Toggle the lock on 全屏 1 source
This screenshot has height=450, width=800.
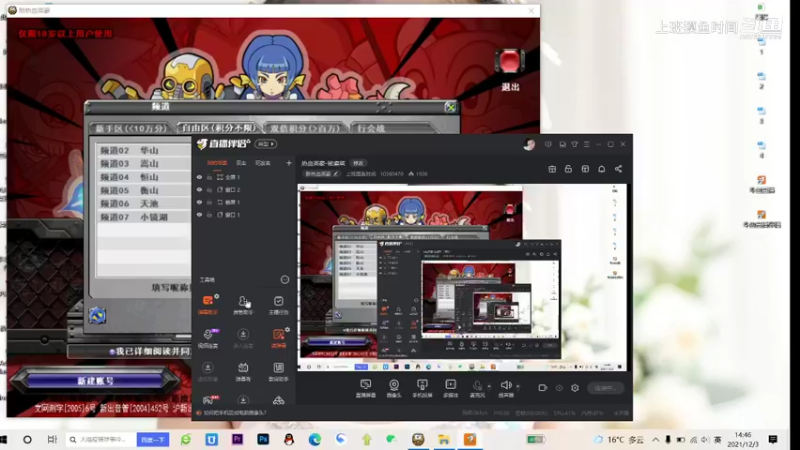coord(209,177)
